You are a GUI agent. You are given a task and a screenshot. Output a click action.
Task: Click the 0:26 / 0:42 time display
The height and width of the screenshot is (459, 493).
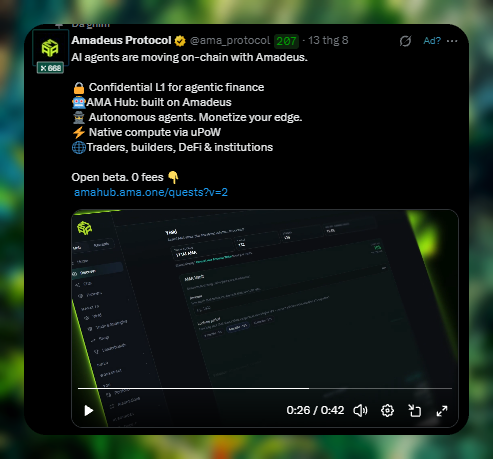coord(315,410)
